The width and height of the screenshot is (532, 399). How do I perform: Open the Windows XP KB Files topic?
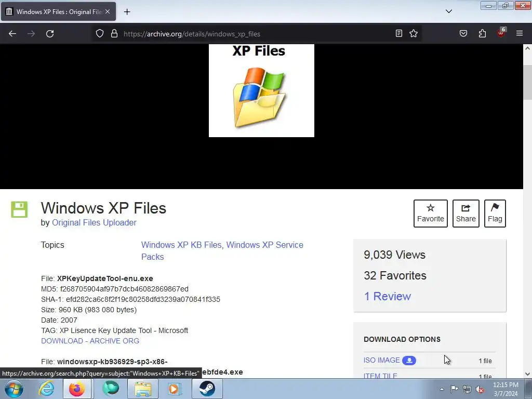click(x=181, y=245)
